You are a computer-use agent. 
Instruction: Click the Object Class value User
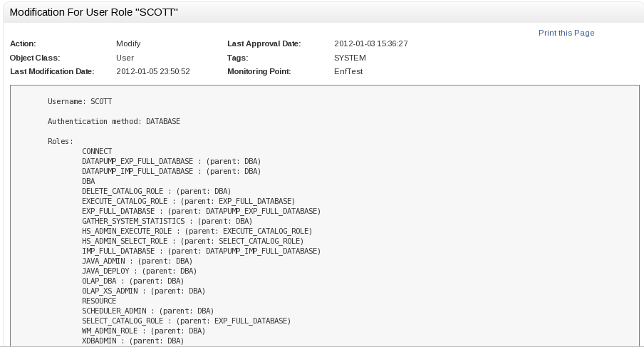point(125,58)
